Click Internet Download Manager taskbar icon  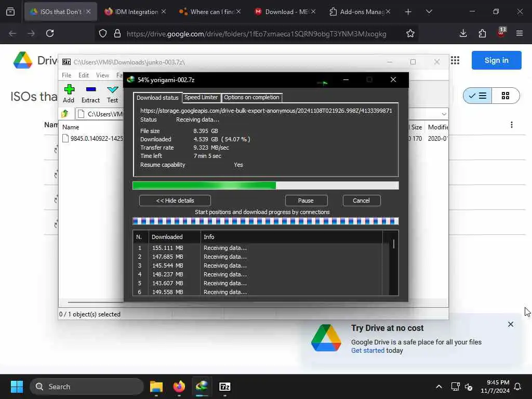202,386
